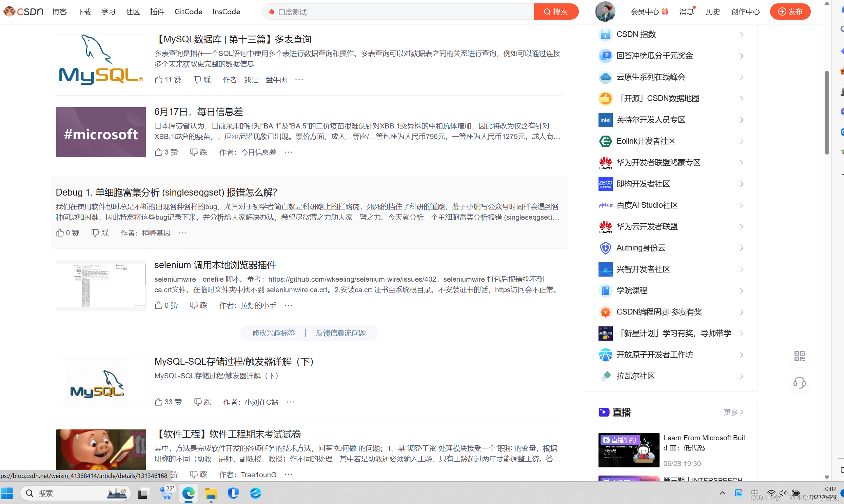Open the 博客 navigation menu item
Screen dimensions: 844x504
[x=59, y=11]
